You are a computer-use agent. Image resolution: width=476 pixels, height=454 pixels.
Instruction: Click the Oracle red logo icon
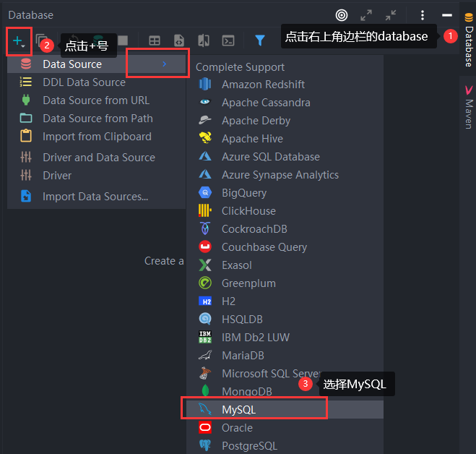click(205, 427)
